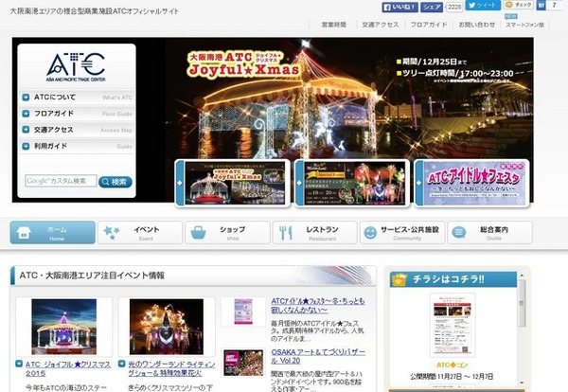The image size is (568, 392).
Task: Open the ATCアイドル★フェスタ event link
Action: pyautogui.click(x=318, y=306)
